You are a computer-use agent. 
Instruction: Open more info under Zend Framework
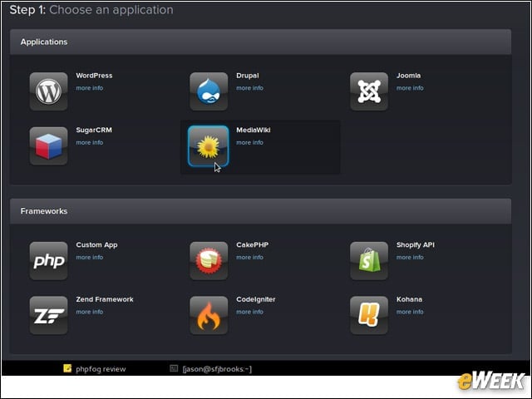point(90,312)
